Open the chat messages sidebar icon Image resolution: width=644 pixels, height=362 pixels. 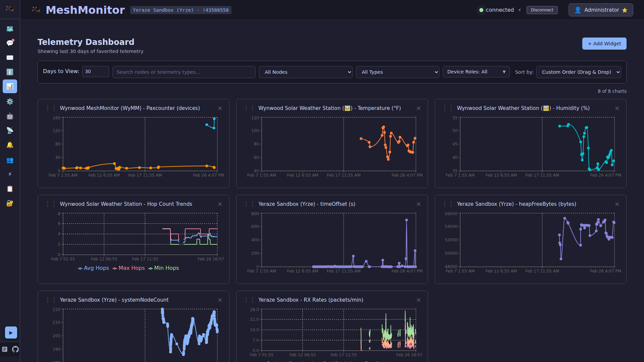10,43
